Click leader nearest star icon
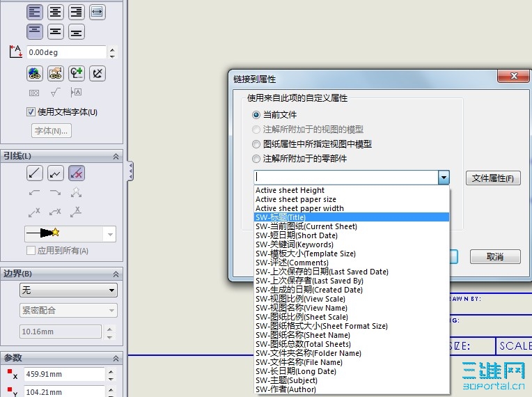This screenshot has height=397, width=532. point(77,192)
